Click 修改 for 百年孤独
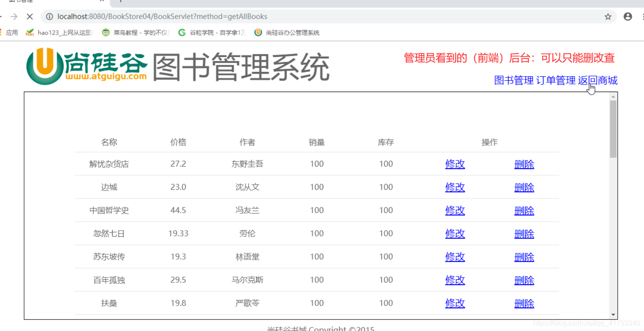This screenshot has height=331, width=644. [454, 280]
